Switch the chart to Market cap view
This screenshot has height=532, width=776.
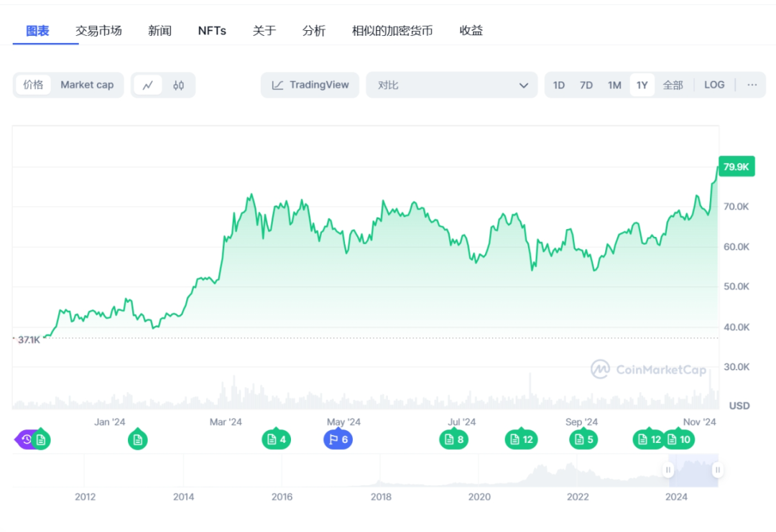coord(87,85)
